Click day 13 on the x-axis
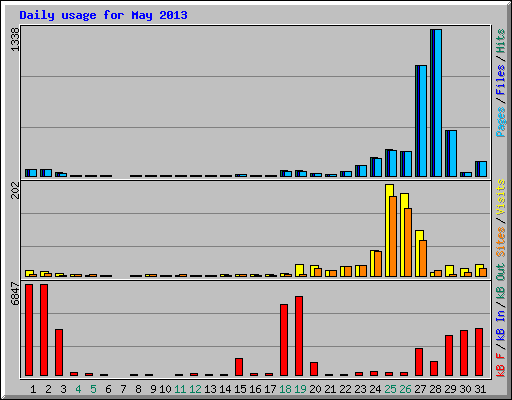This screenshot has width=512, height=400. [210, 389]
